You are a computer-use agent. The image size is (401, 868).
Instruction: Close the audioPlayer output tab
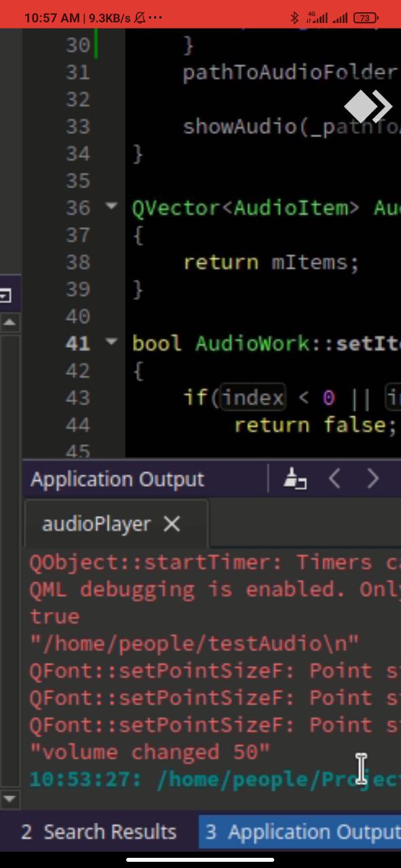[172, 524]
